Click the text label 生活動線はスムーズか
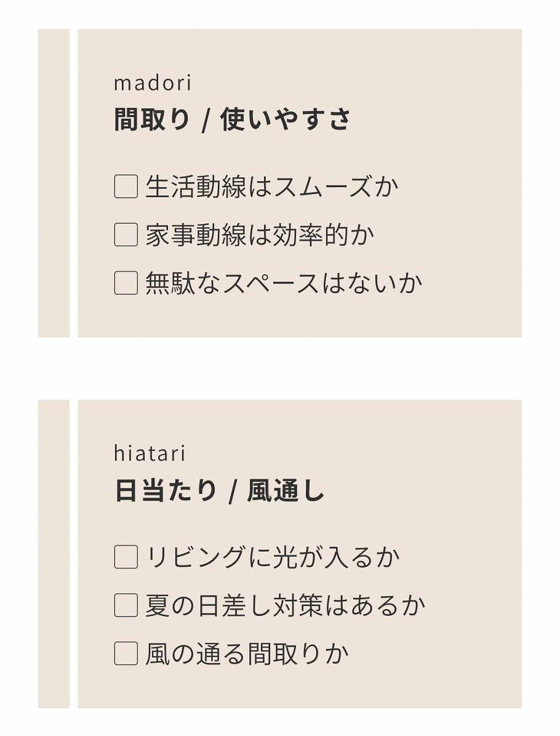Screen dimensions: 560x736 click(272, 187)
